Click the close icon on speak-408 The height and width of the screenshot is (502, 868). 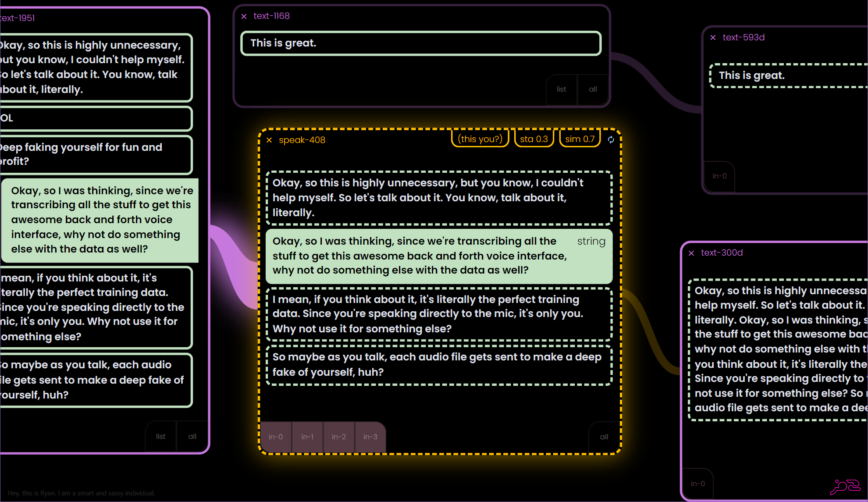click(x=270, y=140)
